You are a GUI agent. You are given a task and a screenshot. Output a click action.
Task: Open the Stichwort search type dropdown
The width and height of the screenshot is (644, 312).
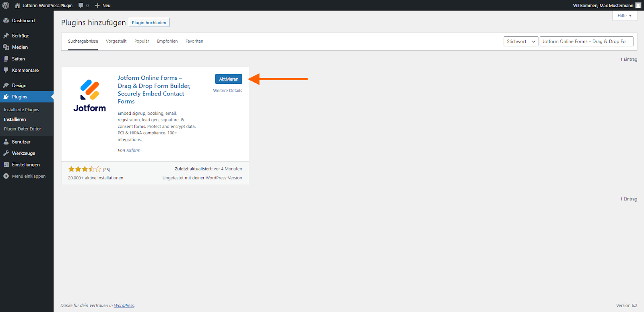[x=521, y=42]
